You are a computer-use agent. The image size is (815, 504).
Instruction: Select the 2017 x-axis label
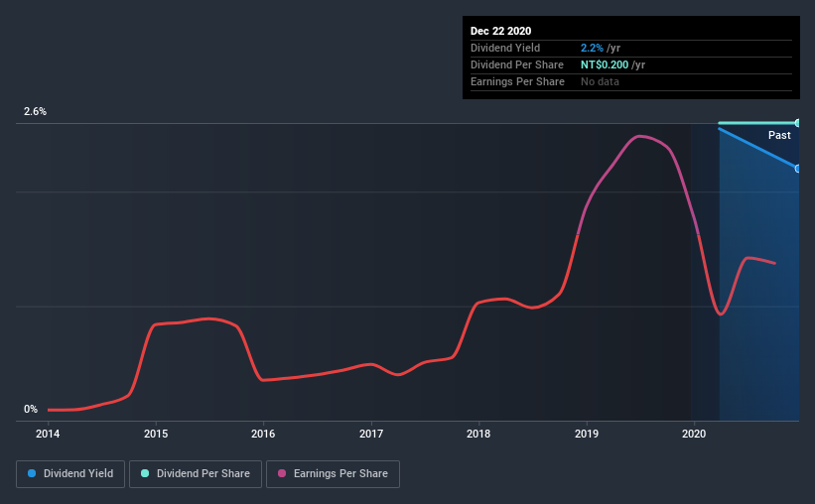[371, 434]
